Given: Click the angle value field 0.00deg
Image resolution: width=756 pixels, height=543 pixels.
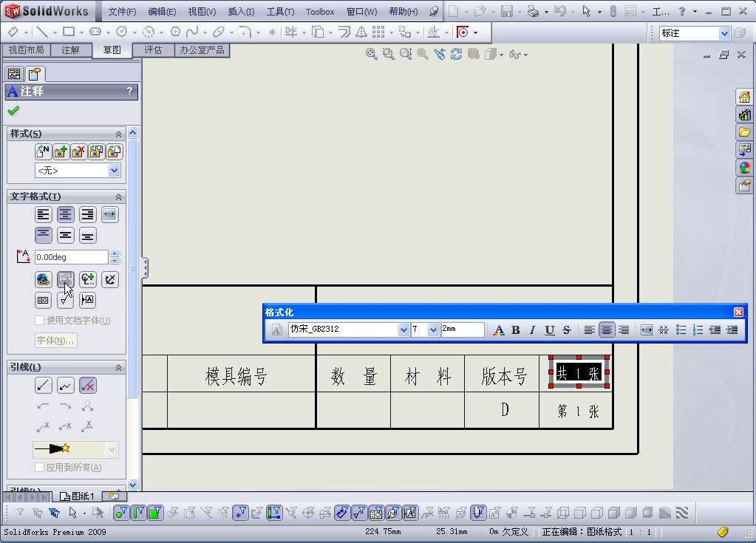Looking at the screenshot, I should [x=72, y=257].
